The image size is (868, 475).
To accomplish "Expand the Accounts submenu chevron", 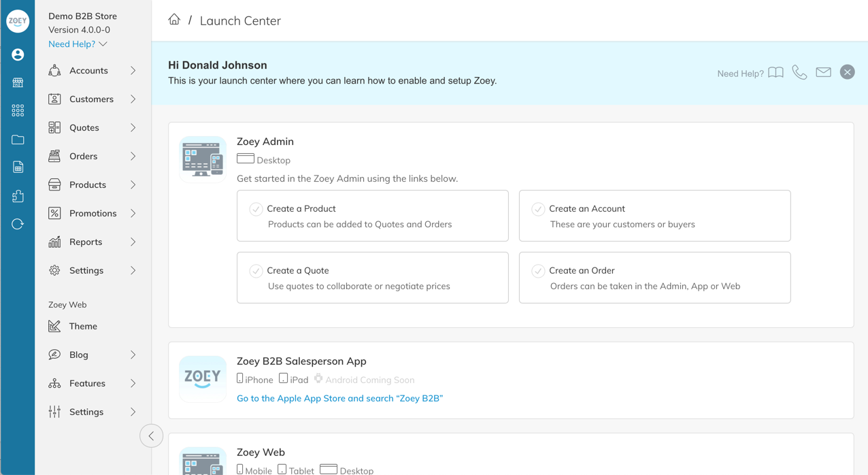I will coord(133,70).
